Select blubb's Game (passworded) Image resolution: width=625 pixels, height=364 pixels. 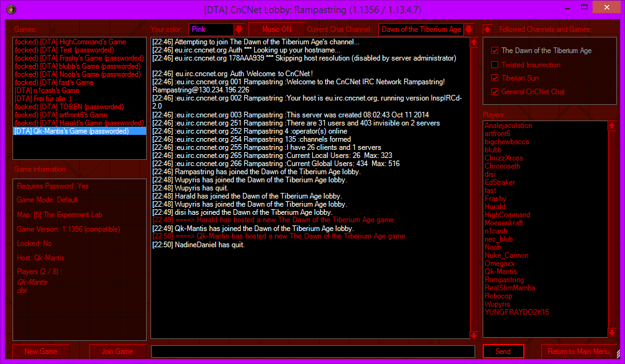coord(80,66)
